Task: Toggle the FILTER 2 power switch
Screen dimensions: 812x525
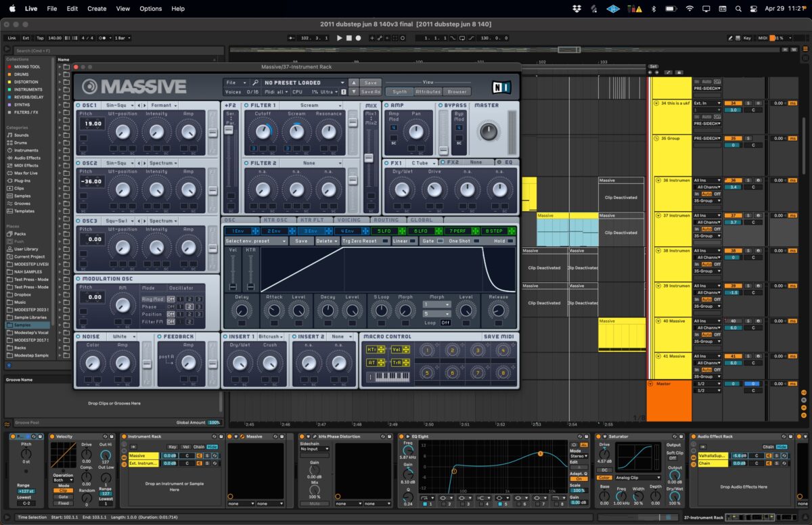Action: tap(247, 163)
